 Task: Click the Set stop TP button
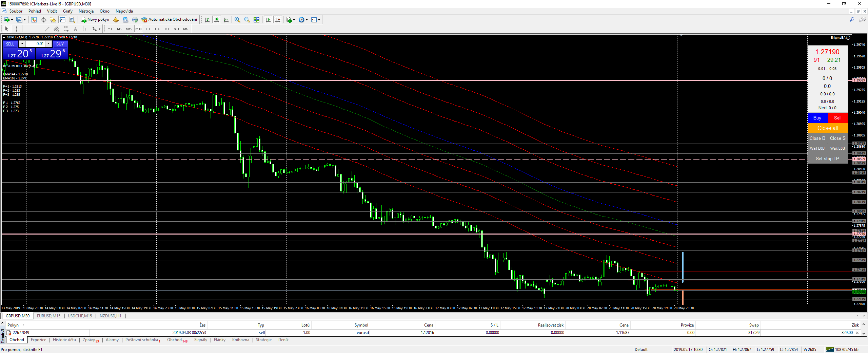[x=828, y=159]
